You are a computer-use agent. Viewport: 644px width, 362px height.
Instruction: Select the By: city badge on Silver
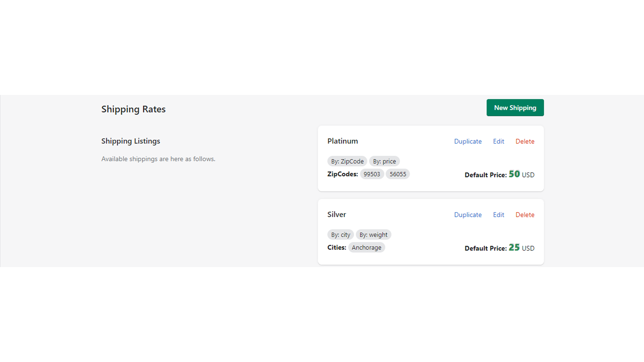pyautogui.click(x=340, y=234)
